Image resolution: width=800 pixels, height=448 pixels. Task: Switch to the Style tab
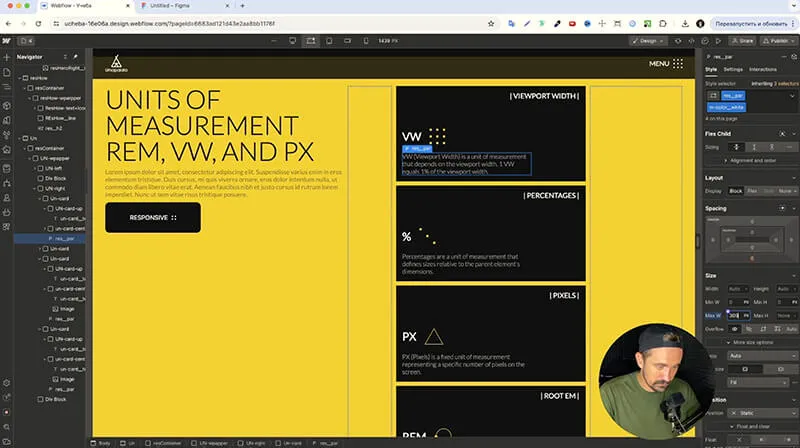711,69
